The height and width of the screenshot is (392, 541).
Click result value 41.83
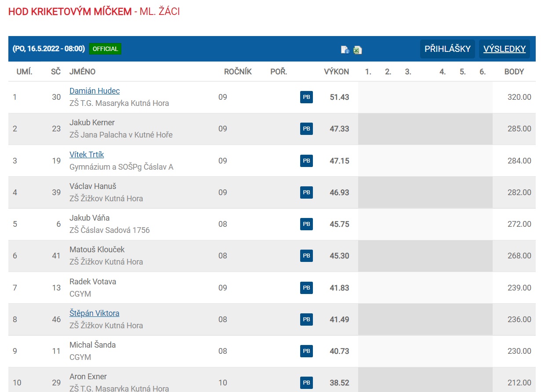click(x=339, y=288)
